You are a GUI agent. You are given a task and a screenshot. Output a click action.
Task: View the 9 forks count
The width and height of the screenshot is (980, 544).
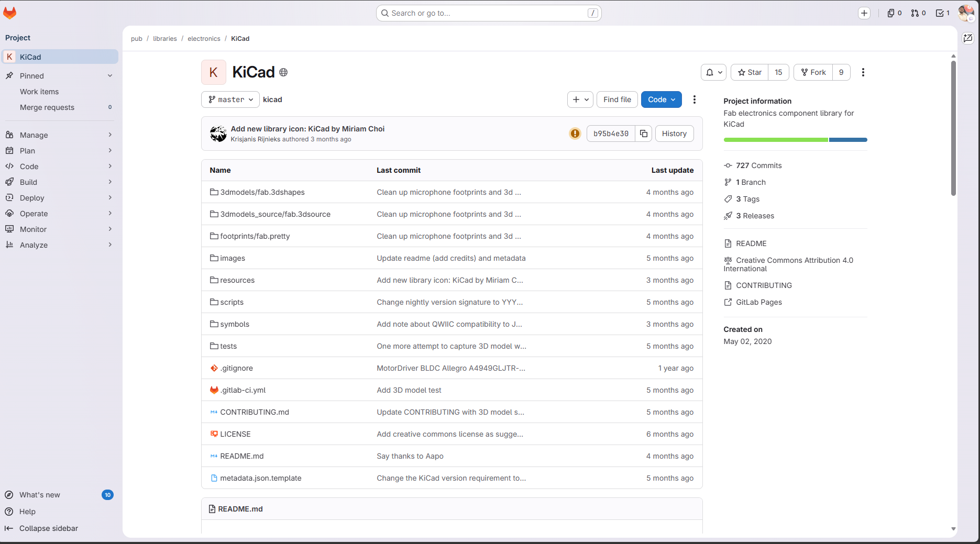pos(841,72)
